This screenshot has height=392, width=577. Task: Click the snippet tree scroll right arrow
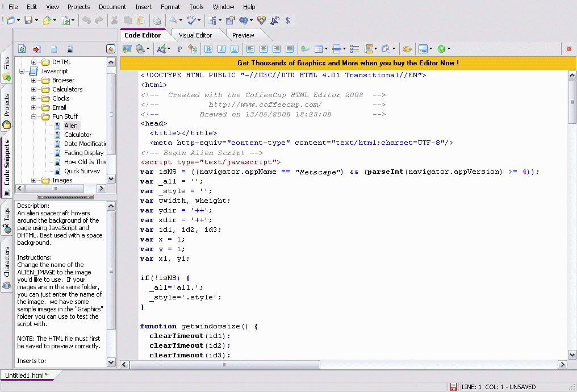click(101, 189)
